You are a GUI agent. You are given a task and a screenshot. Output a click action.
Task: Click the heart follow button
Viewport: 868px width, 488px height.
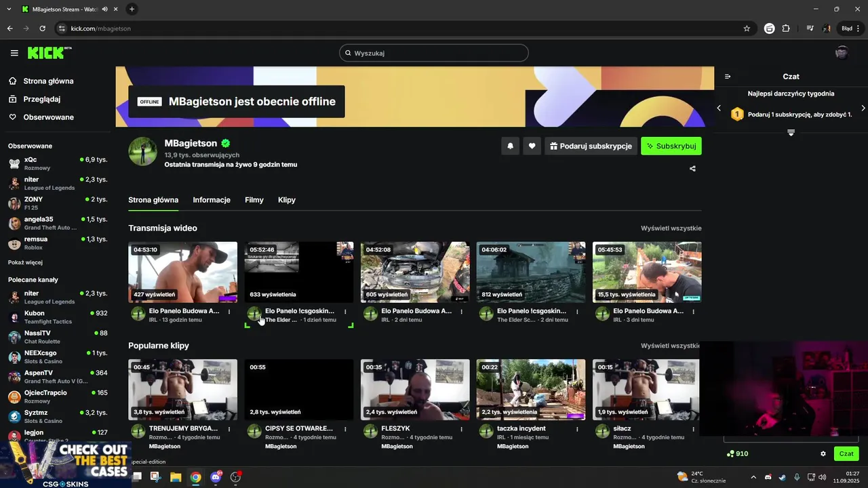pyautogui.click(x=532, y=146)
